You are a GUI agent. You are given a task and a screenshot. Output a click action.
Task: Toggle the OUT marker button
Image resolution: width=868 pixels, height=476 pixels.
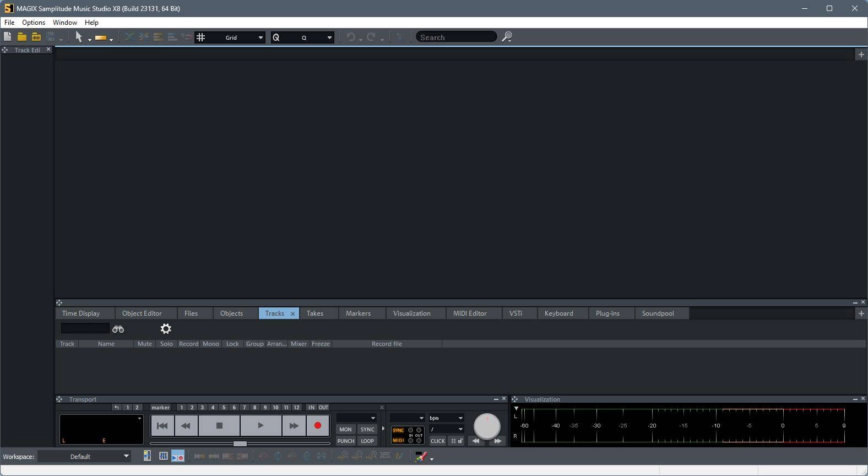323,408
